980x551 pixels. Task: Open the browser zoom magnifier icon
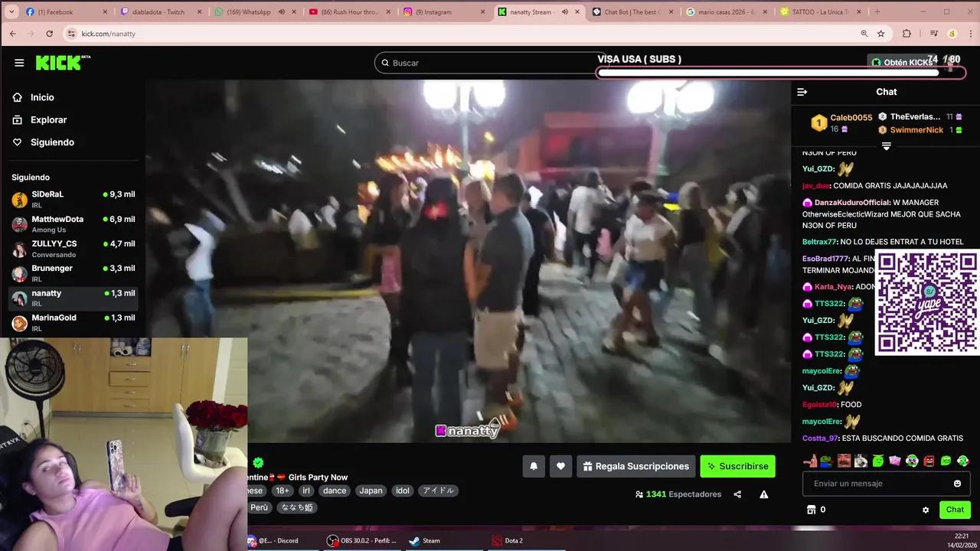(x=864, y=34)
